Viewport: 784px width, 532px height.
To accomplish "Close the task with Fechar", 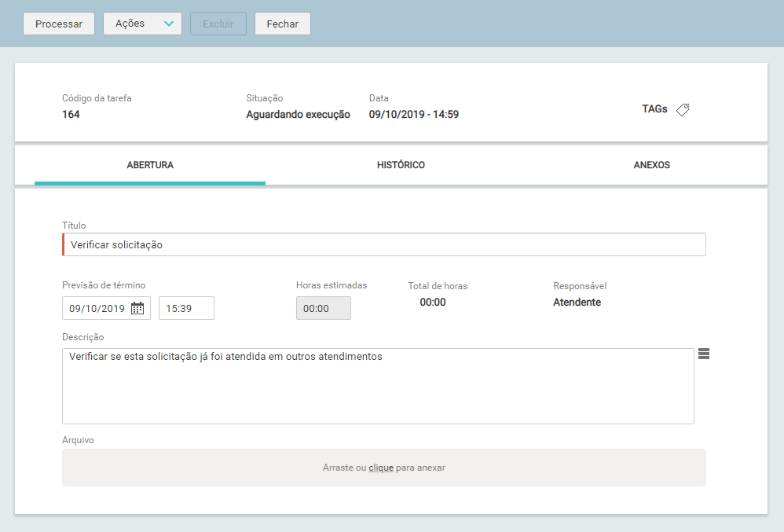I will (x=283, y=24).
